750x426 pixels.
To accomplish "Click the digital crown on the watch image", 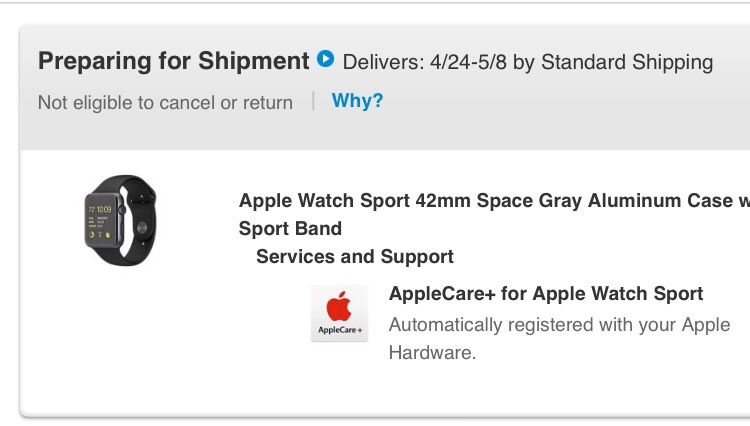I will pyautogui.click(x=122, y=209).
